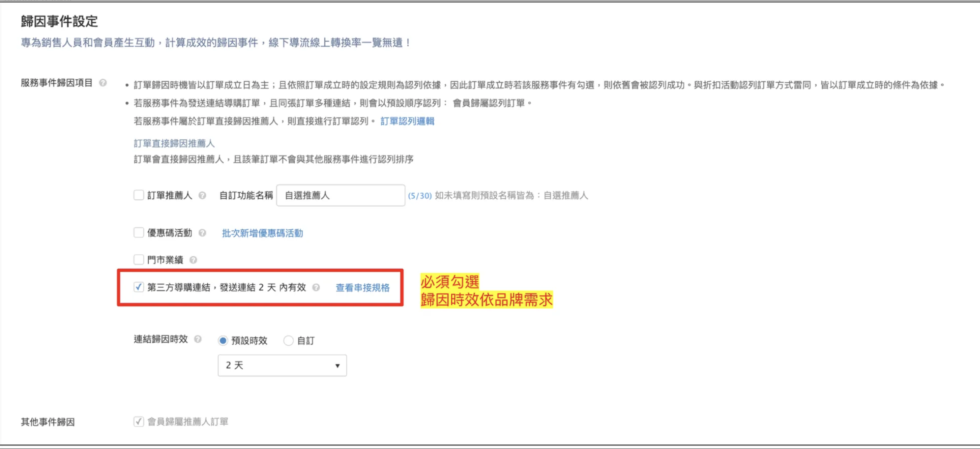Screen dimensions: 980x449
Task: Expand the 2 天 duration dropdown
Action: pyautogui.click(x=282, y=365)
